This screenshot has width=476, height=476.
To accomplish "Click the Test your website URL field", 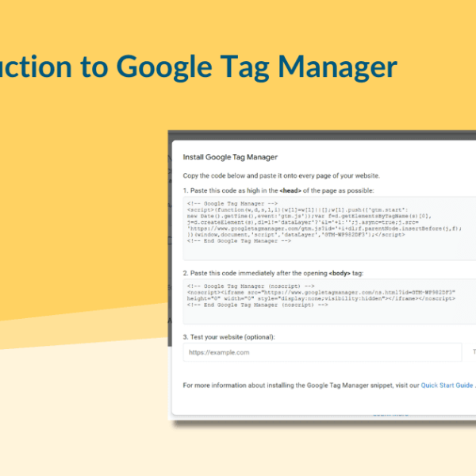I will [x=321, y=352].
